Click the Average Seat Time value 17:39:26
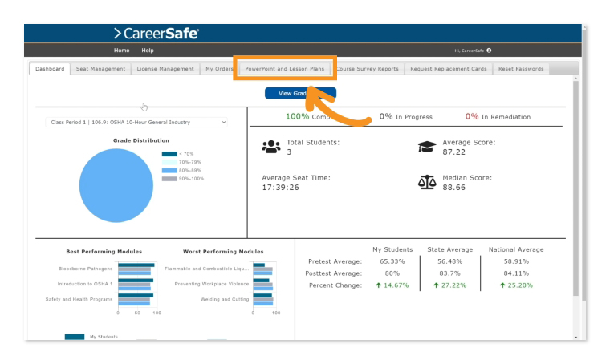The height and width of the screenshot is (364, 610). click(280, 188)
